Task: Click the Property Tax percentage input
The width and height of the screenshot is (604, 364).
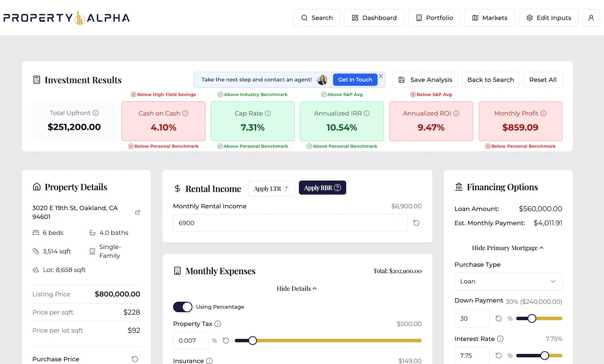Action: coord(191,341)
